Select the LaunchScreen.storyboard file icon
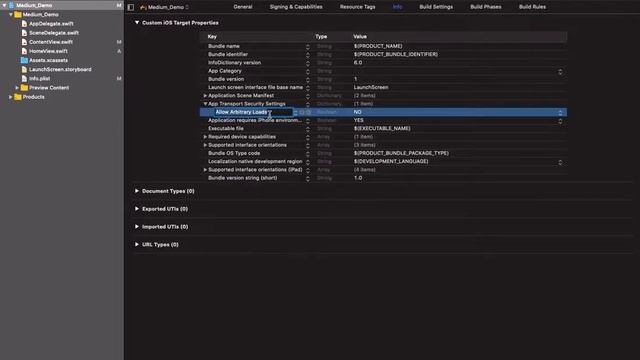This screenshot has width=640, height=360. coord(24,69)
